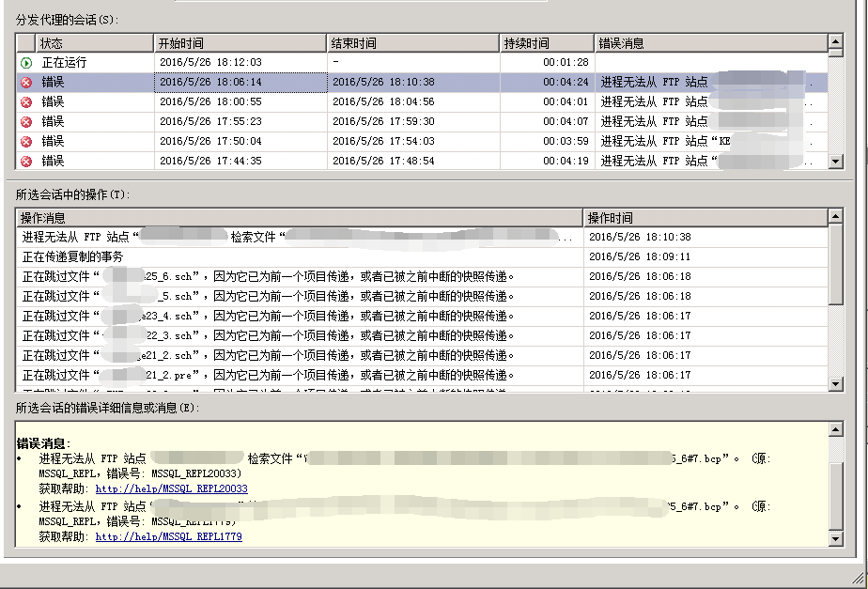
Task: Select operation time 2016/5/26 18:09:11
Action: pos(640,256)
